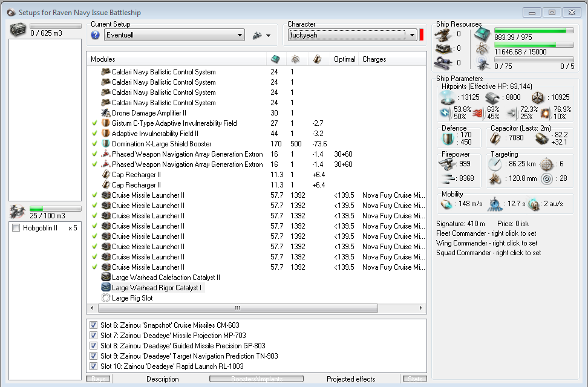Uncheck Slot 10 Rapid Launch RL-1003 implant
The width and height of the screenshot is (588, 387).
(93, 366)
